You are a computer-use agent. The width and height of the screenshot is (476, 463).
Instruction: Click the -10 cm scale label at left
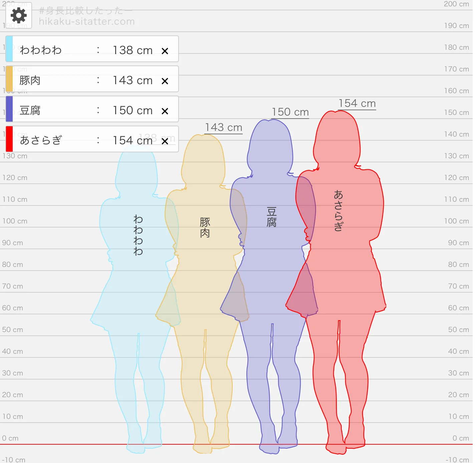tap(14, 460)
